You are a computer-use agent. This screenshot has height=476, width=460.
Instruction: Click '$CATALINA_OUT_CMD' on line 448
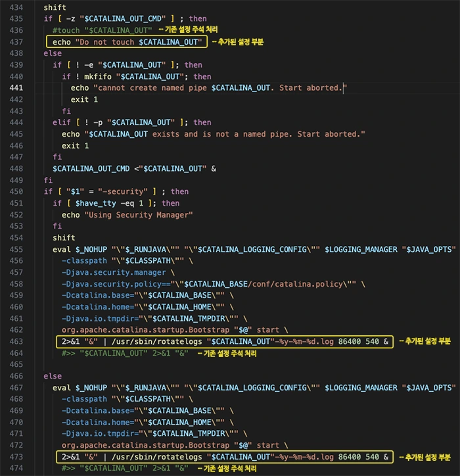(x=91, y=169)
